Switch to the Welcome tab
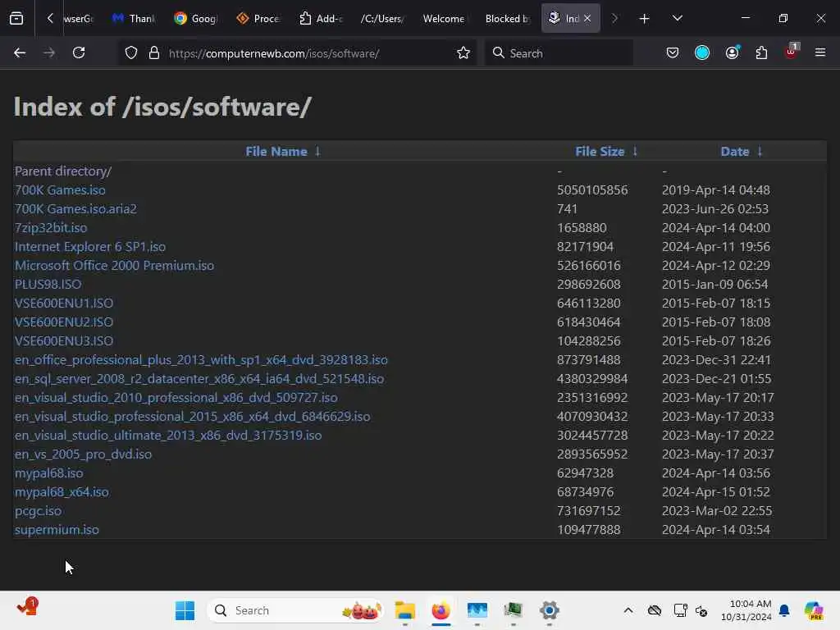This screenshot has height=630, width=840. coord(444,19)
